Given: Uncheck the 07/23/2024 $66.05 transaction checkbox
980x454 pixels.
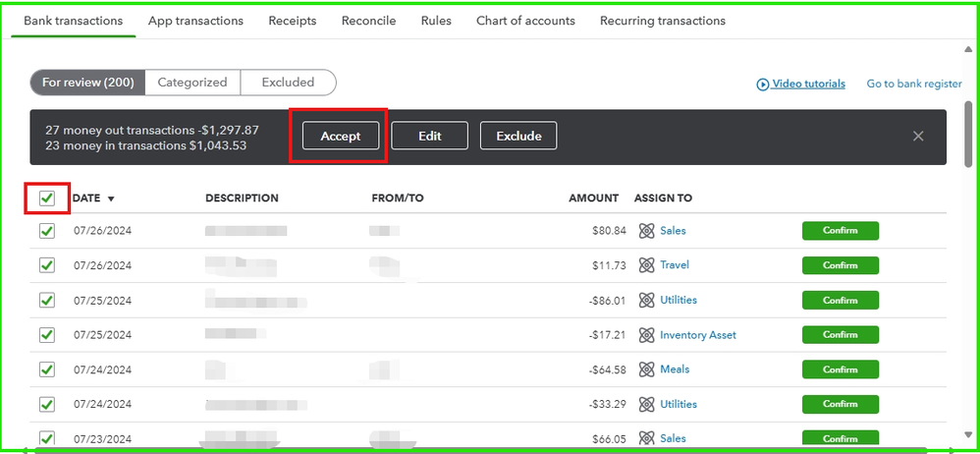Looking at the screenshot, I should point(47,438).
